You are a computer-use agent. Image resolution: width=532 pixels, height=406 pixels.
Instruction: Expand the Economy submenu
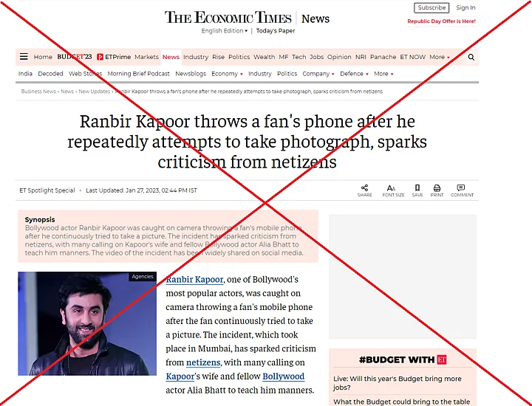point(227,74)
